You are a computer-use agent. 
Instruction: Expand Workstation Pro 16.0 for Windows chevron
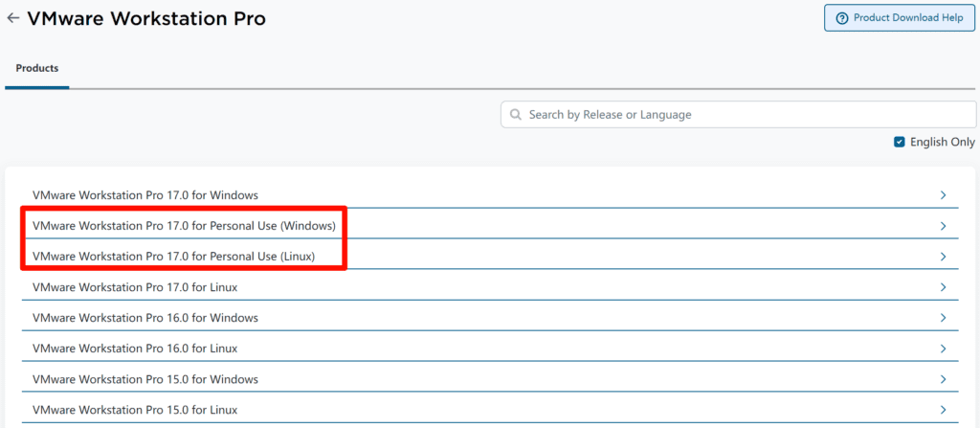coord(943,318)
